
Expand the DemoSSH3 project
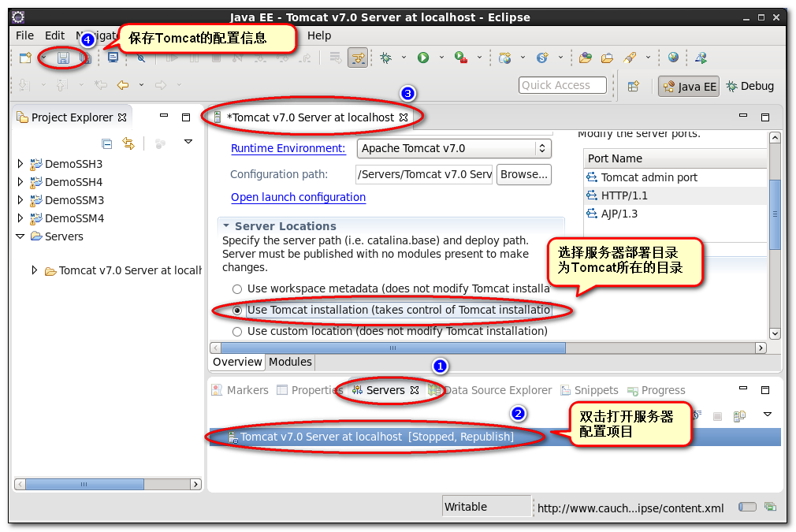coord(20,163)
